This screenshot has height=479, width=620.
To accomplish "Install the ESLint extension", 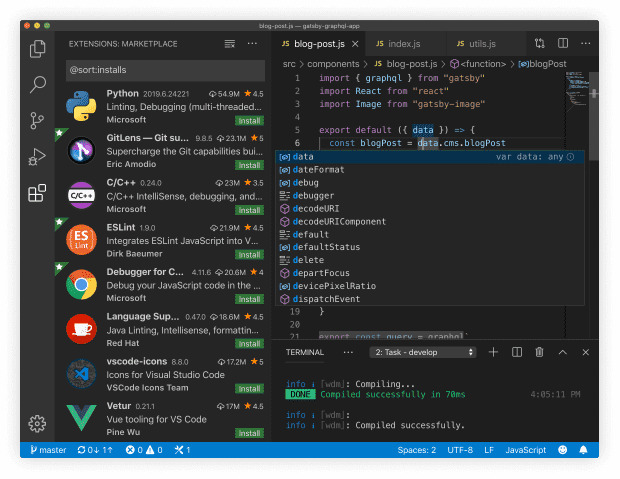I will [x=249, y=255].
